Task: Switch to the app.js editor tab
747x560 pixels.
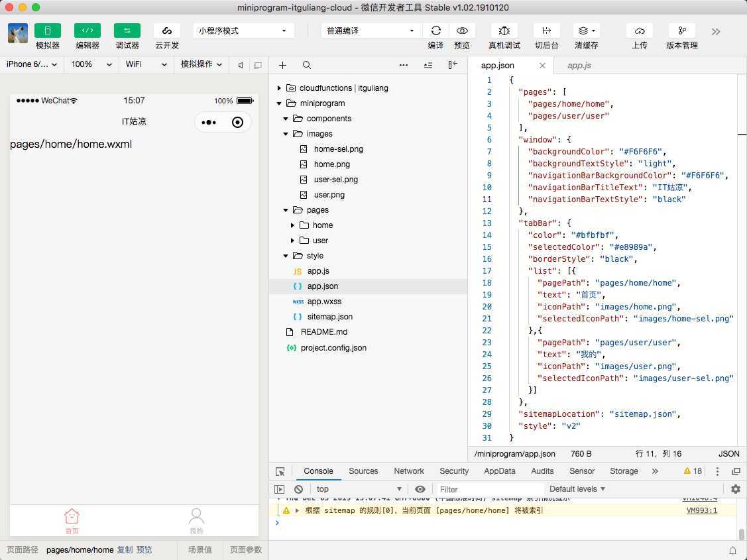Action: [579, 66]
